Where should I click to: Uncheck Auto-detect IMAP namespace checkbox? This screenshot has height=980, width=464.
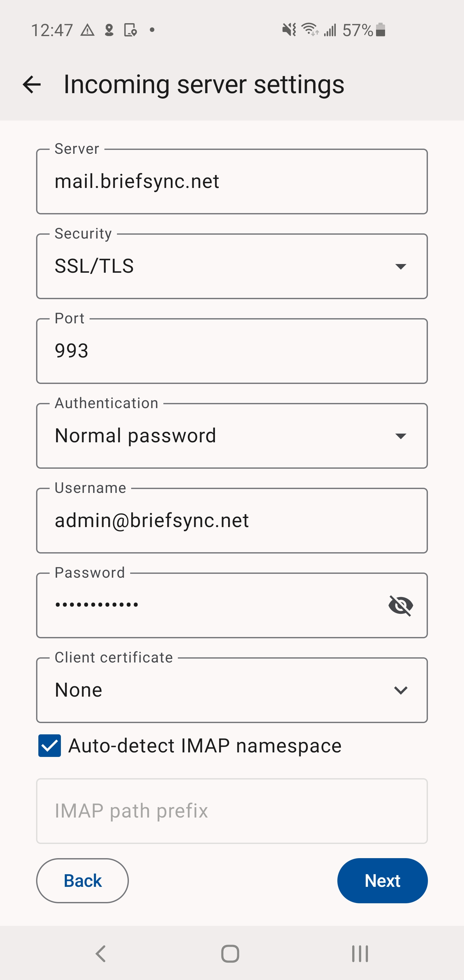coord(49,746)
